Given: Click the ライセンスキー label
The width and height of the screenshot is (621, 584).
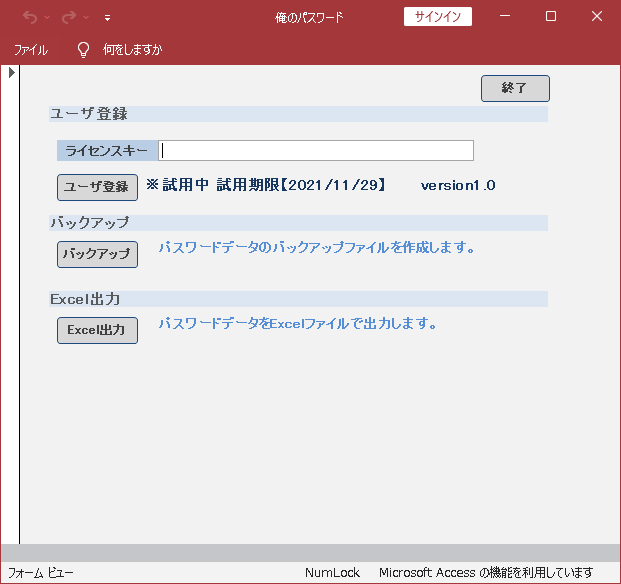Looking at the screenshot, I should point(107,151).
